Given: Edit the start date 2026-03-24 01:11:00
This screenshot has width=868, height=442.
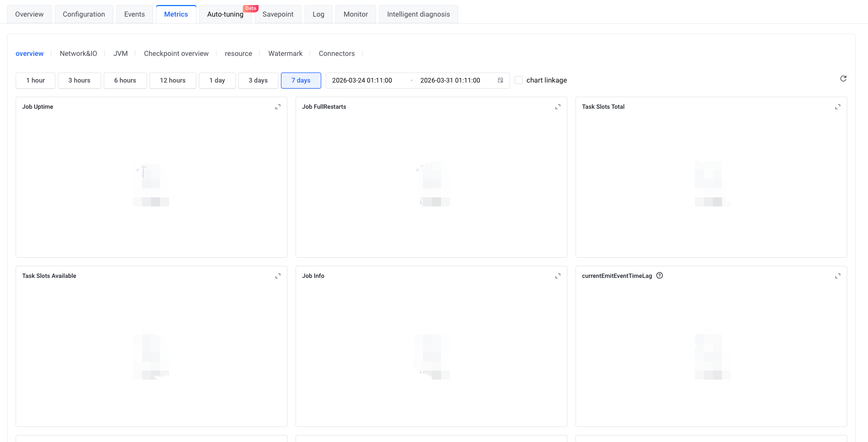Looking at the screenshot, I should (x=362, y=81).
